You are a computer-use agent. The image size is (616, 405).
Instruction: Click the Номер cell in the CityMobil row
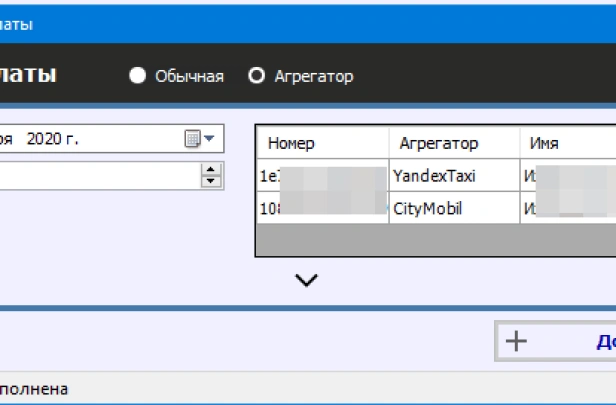[322, 209]
